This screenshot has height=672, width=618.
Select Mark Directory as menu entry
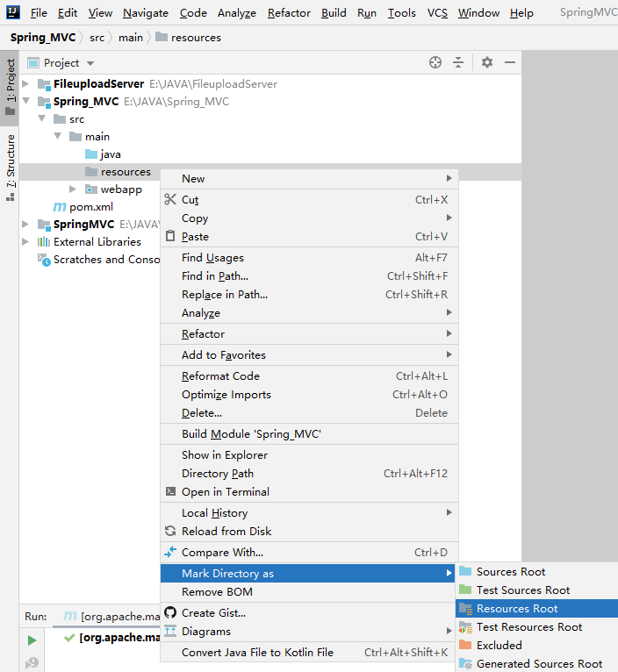[x=307, y=573]
